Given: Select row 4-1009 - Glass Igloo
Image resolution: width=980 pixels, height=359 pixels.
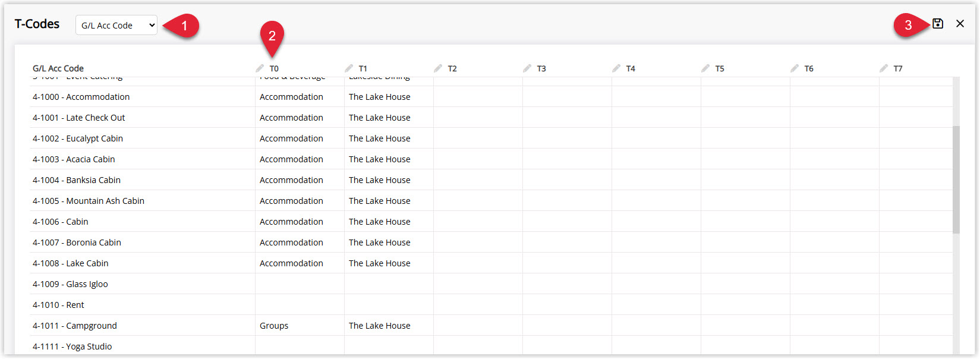Looking at the screenshot, I should coord(491,284).
